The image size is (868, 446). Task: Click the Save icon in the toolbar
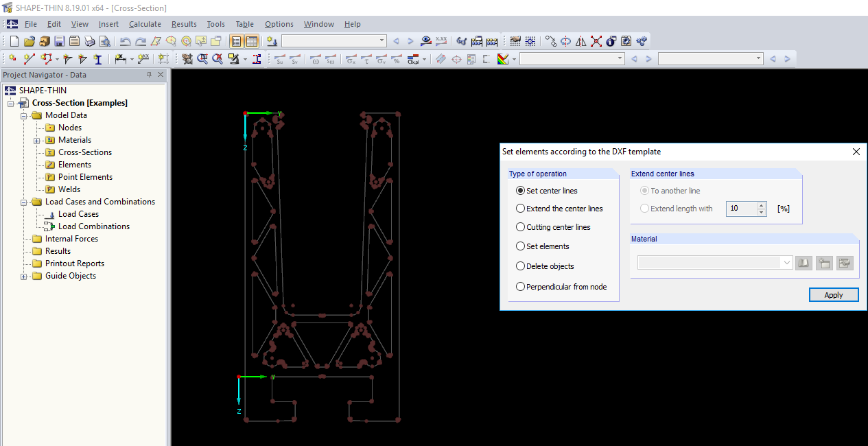(x=59, y=41)
